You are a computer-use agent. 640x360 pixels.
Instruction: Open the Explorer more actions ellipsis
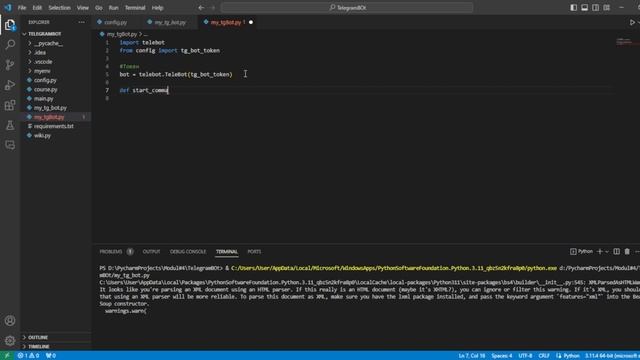[x=82, y=22]
